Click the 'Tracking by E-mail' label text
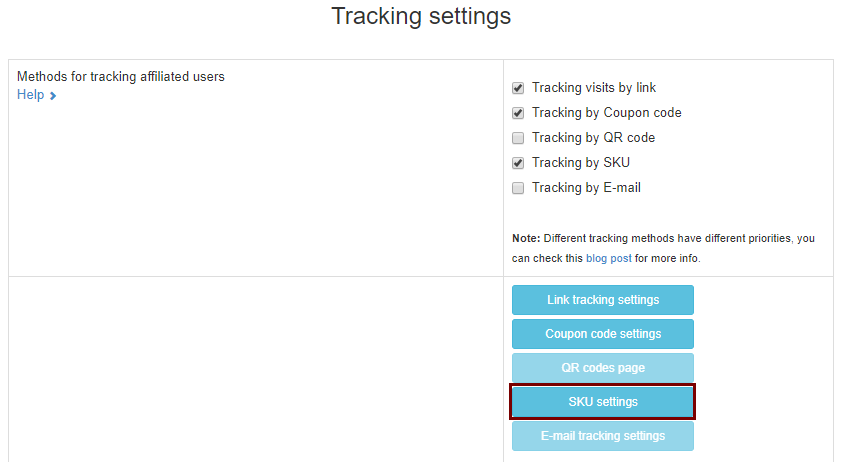The height and width of the screenshot is (462, 842). pos(586,187)
